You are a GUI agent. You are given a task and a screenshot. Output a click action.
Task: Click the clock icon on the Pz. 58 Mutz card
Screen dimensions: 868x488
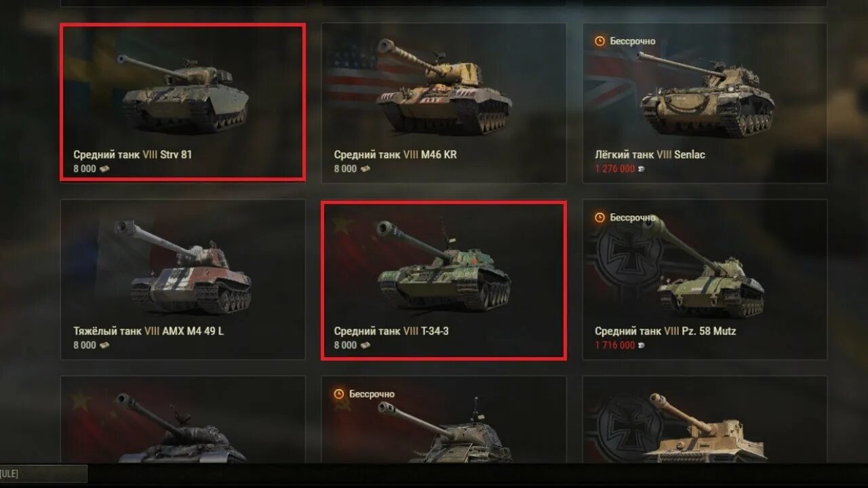(x=599, y=218)
